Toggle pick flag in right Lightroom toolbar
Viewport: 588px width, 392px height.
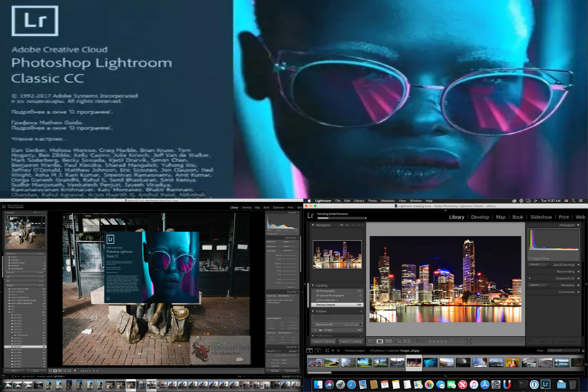click(418, 341)
